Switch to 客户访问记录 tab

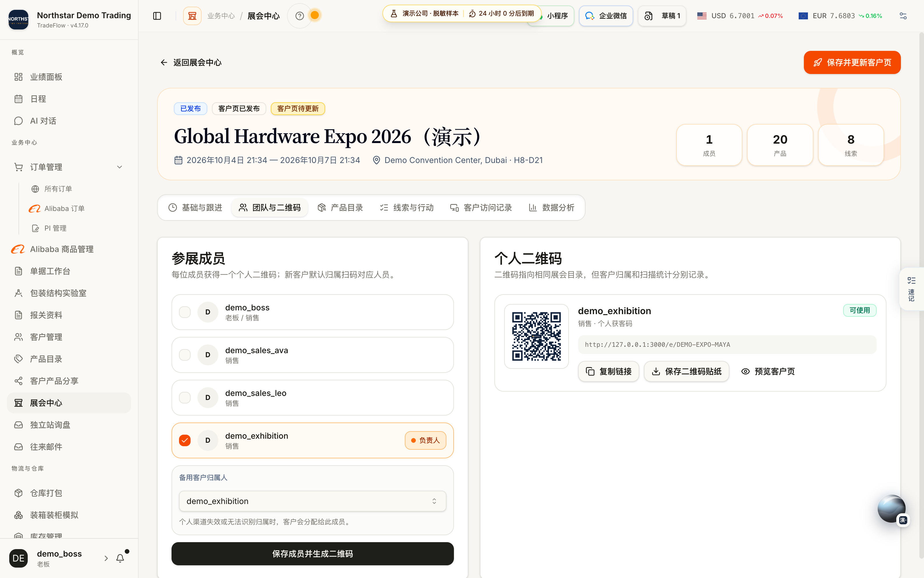pos(481,208)
